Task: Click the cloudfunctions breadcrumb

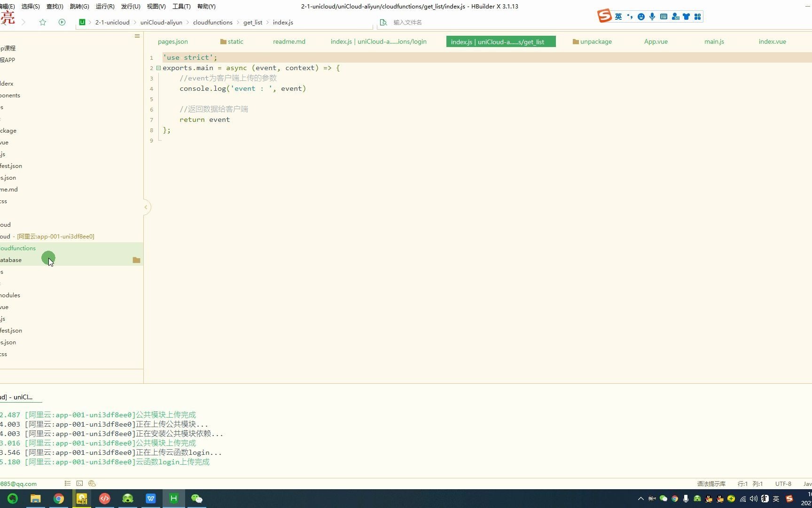Action: point(213,22)
